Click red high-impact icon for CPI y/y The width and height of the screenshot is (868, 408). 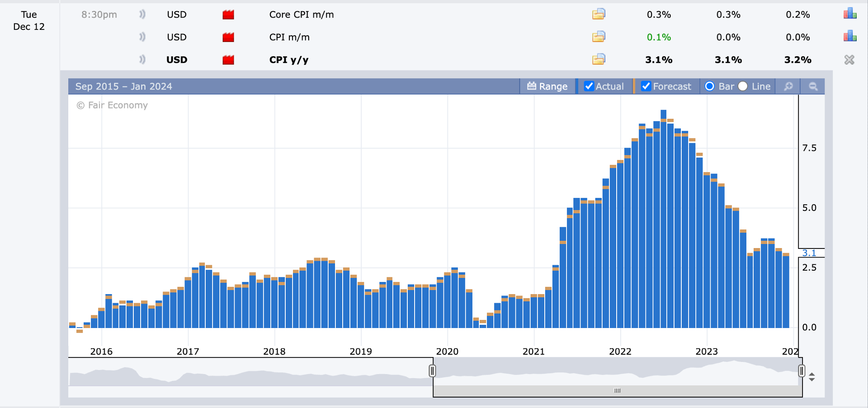(228, 60)
